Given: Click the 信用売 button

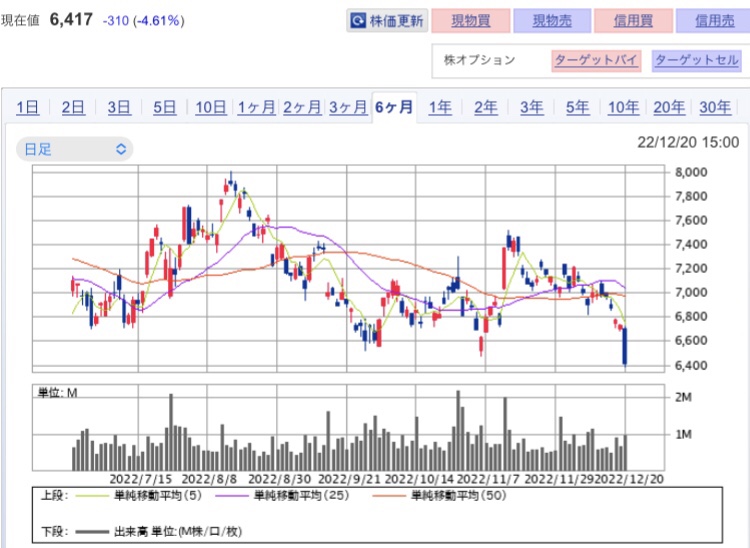Looking at the screenshot, I should (714, 21).
